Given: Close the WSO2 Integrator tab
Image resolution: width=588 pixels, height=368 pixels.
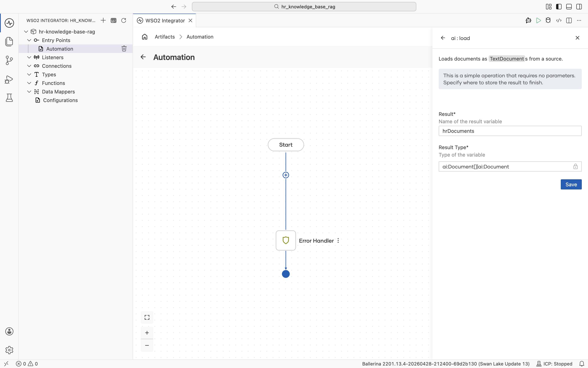Looking at the screenshot, I should tap(191, 20).
